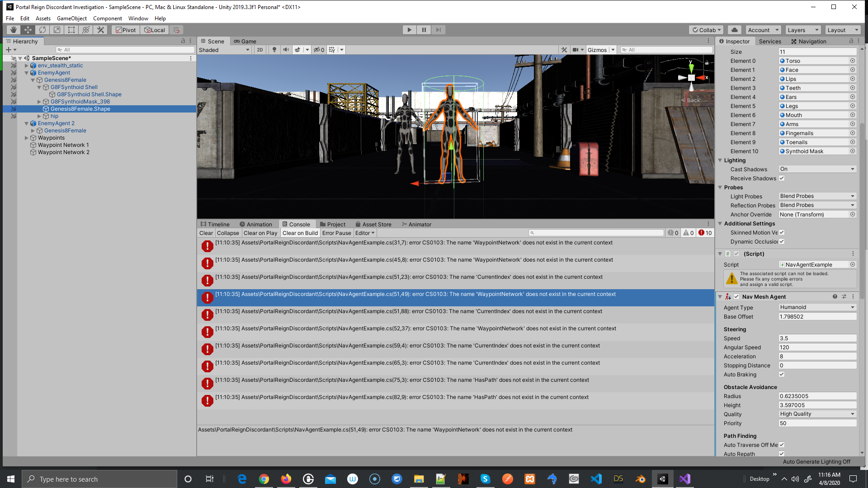This screenshot has width=868, height=488.
Task: Toggle the Receive Shadows checkbox
Action: point(782,178)
